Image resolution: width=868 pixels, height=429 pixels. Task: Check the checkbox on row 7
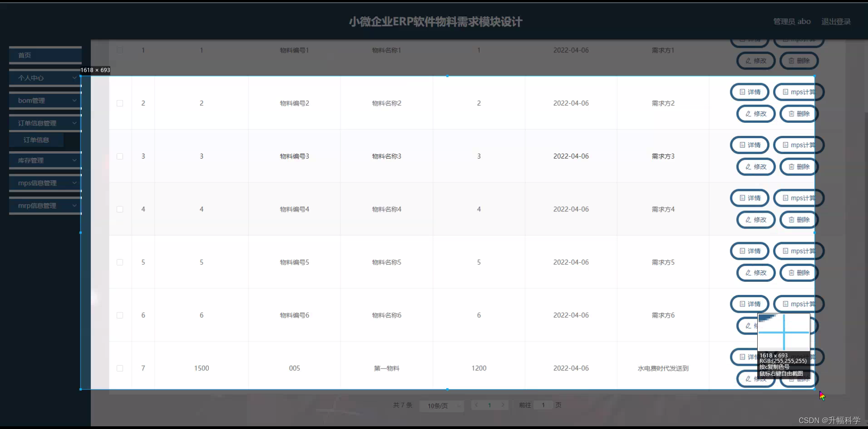click(120, 368)
